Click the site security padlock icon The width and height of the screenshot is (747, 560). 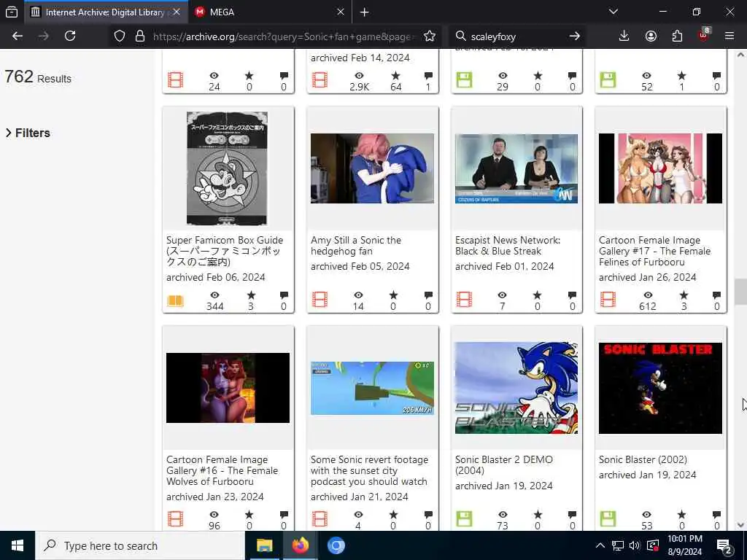pyautogui.click(x=140, y=36)
